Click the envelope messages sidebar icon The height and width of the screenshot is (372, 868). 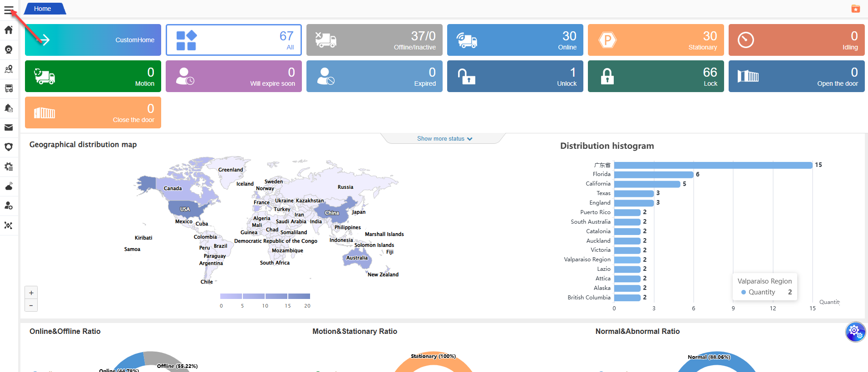[x=9, y=127]
